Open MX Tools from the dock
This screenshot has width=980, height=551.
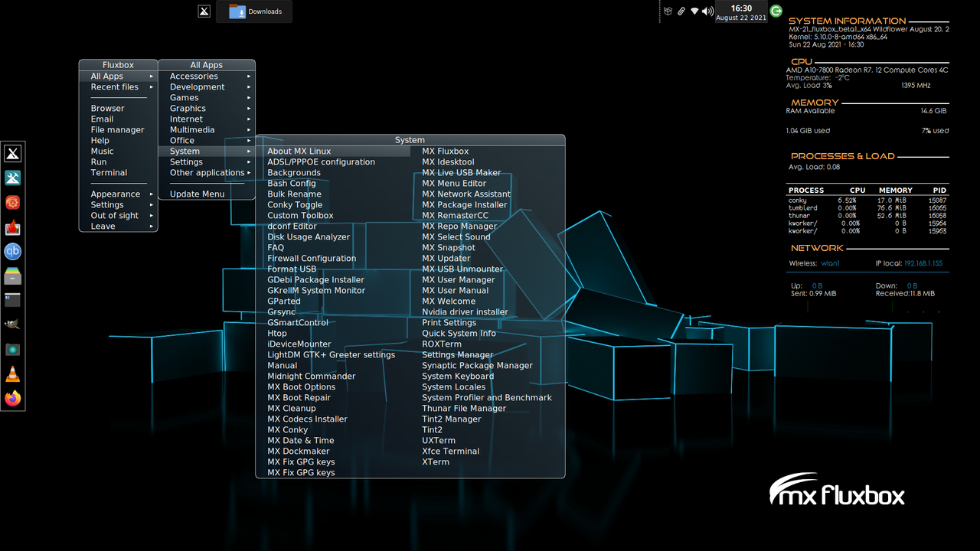[x=13, y=178]
